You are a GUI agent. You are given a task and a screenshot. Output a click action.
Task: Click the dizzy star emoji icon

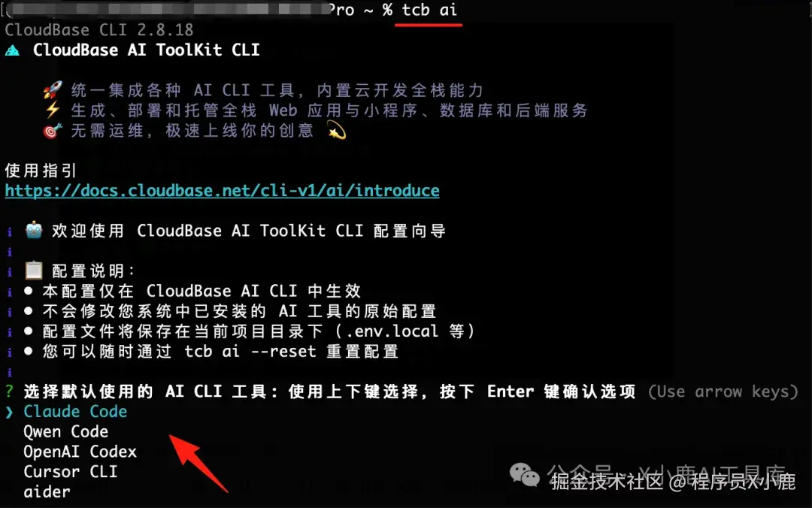click(337, 131)
